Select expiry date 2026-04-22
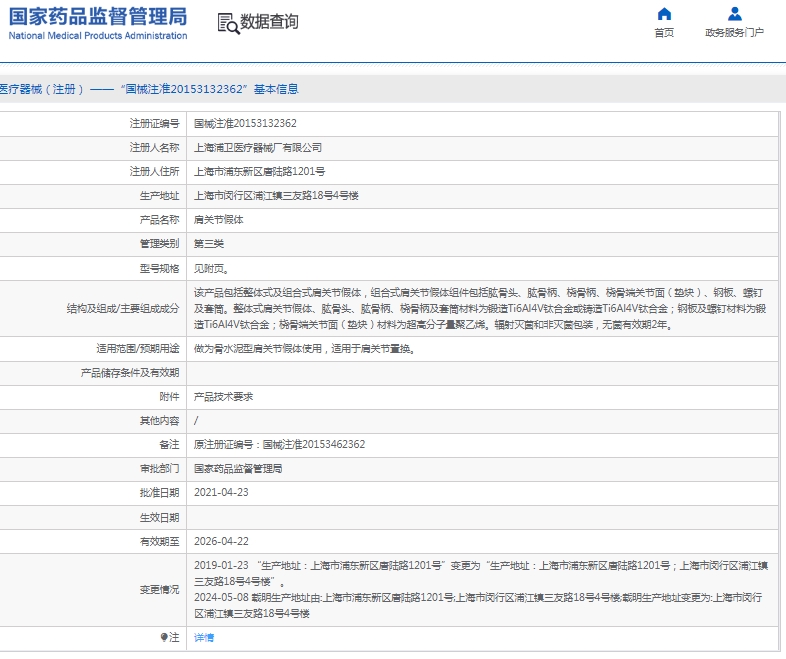The width and height of the screenshot is (786, 659). pos(221,541)
